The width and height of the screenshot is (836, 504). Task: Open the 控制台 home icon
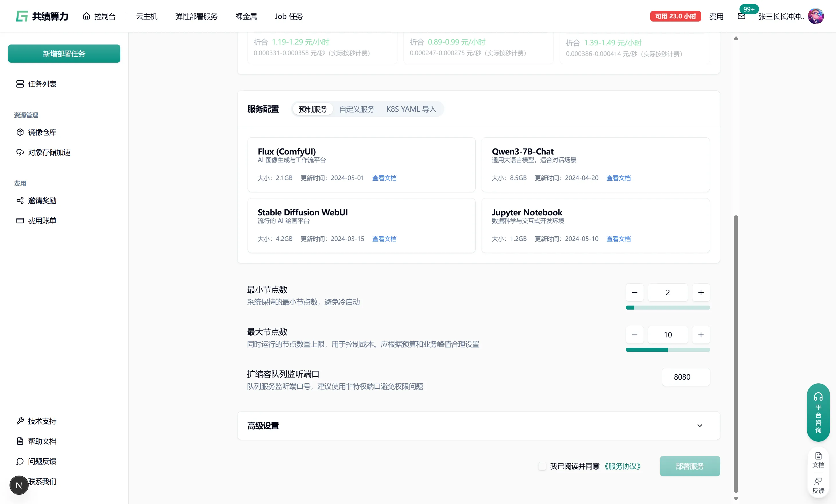(x=86, y=16)
